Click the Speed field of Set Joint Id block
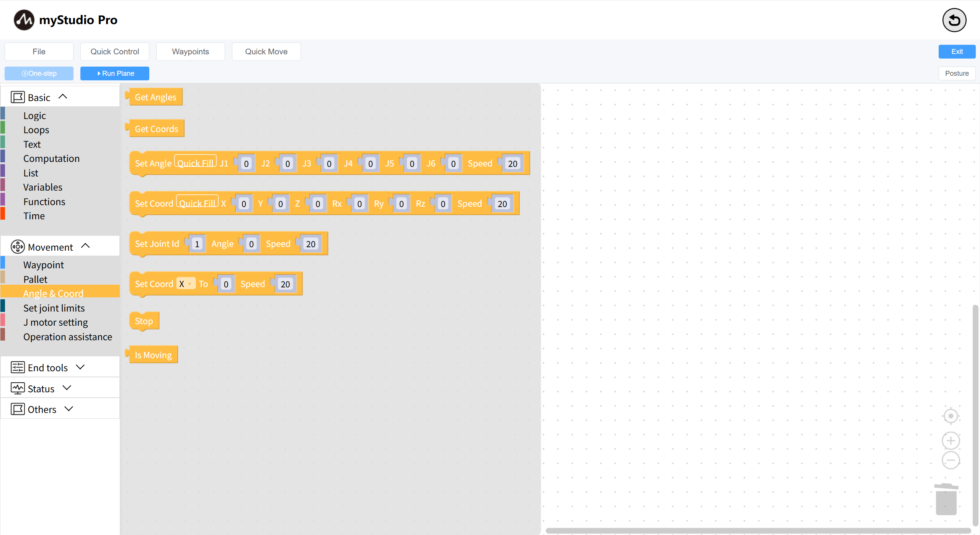Viewport: 980px width, 535px height. [x=310, y=244]
